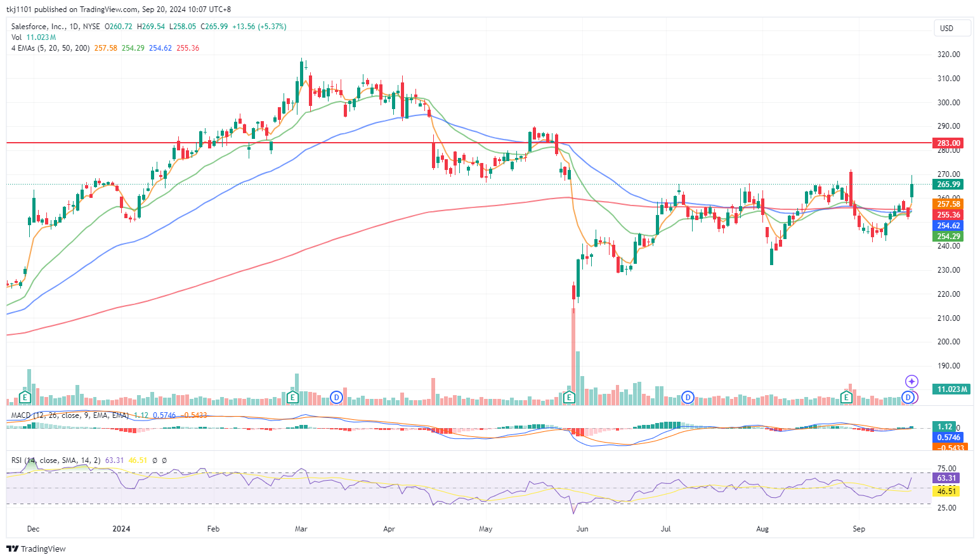Image resolution: width=980 pixels, height=560 pixels.
Task: Select the 4 EMAs (5, 20, 50, 200) legend
Action: (x=51, y=48)
